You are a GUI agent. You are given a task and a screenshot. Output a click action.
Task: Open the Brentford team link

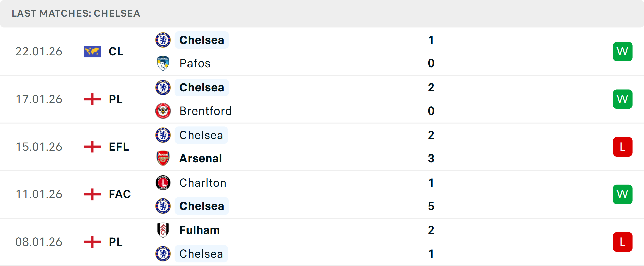pyautogui.click(x=206, y=111)
